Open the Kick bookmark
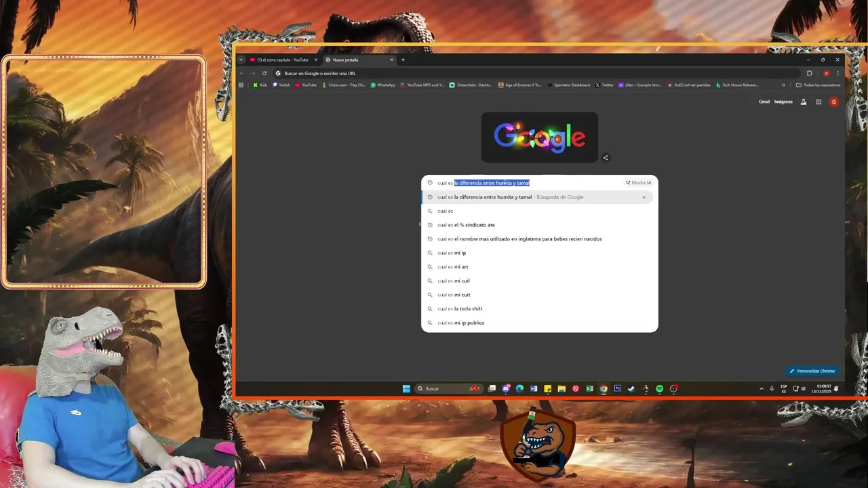Viewport: 868px width, 488px height. [x=260, y=85]
